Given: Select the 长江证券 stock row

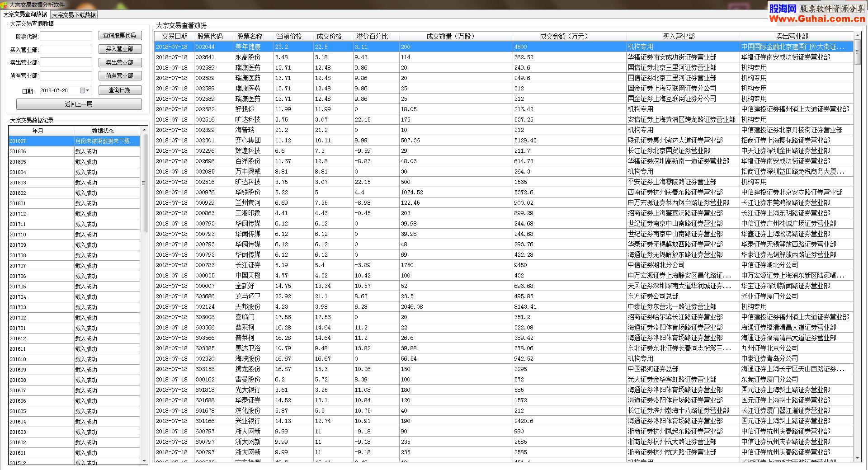Looking at the screenshot, I should tap(504, 265).
